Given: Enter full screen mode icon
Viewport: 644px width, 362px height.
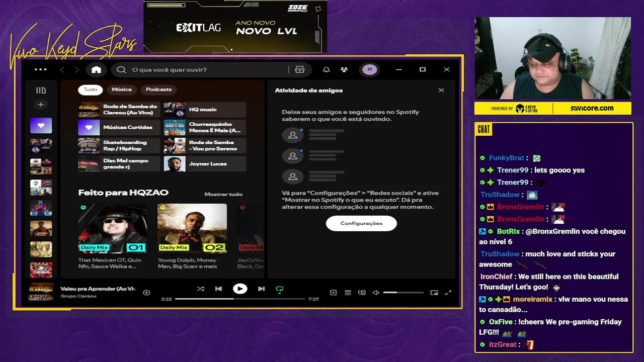Looking at the screenshot, I should (448, 293).
